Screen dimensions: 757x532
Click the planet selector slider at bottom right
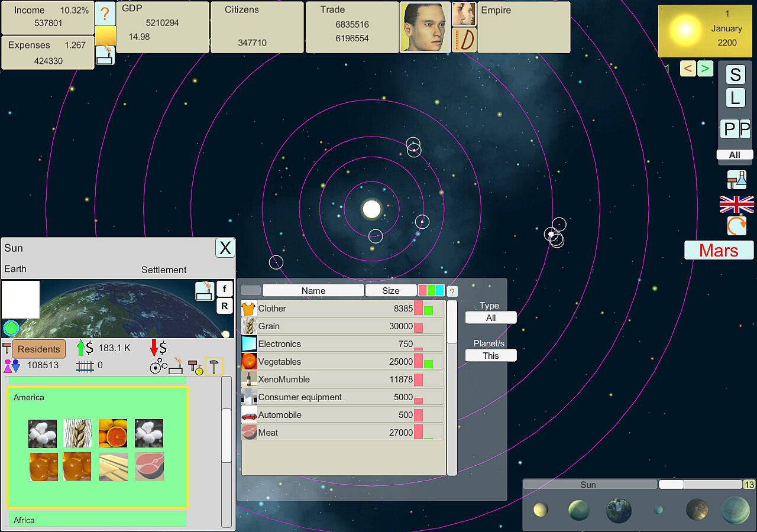(x=671, y=484)
